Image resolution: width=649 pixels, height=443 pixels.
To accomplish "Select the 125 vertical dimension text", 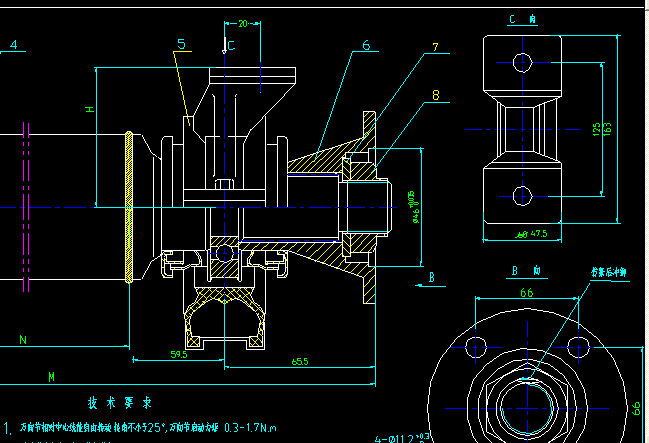I will pos(596,130).
